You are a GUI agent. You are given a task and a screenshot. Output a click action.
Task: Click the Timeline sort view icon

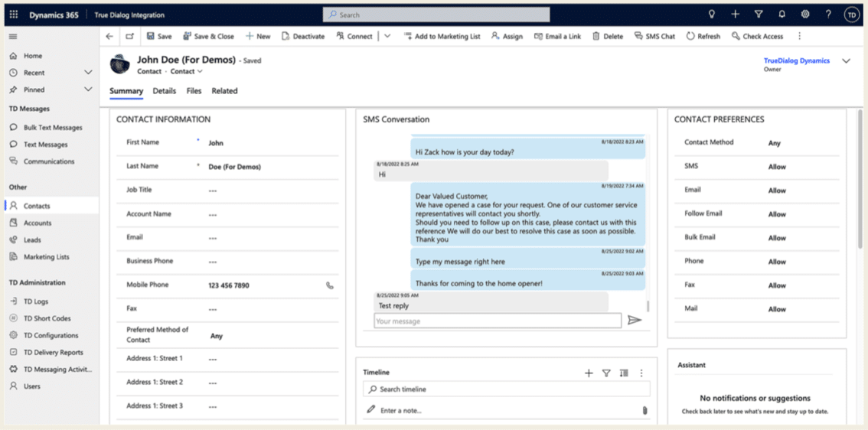tap(624, 373)
